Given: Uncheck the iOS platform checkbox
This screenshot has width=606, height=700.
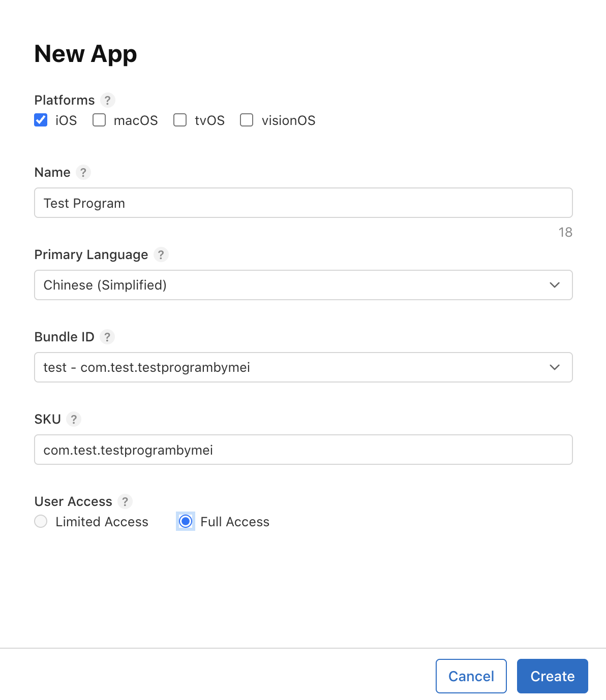Looking at the screenshot, I should (41, 120).
